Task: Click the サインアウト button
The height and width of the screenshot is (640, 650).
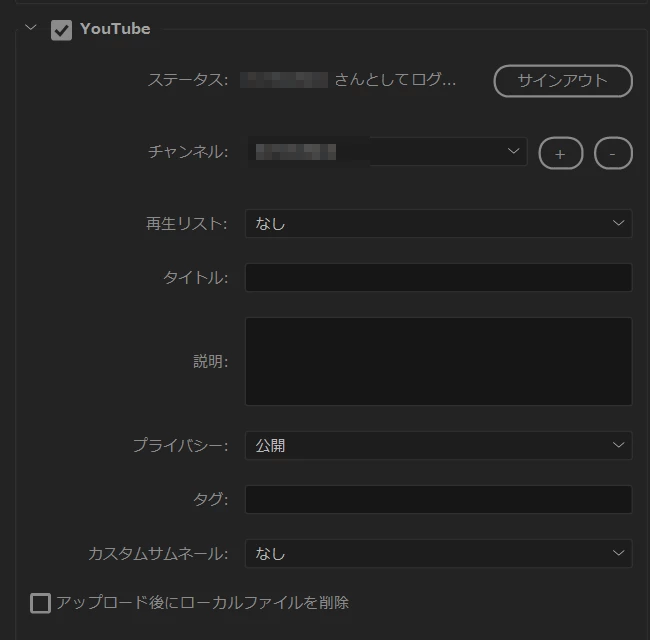Action: point(563,81)
